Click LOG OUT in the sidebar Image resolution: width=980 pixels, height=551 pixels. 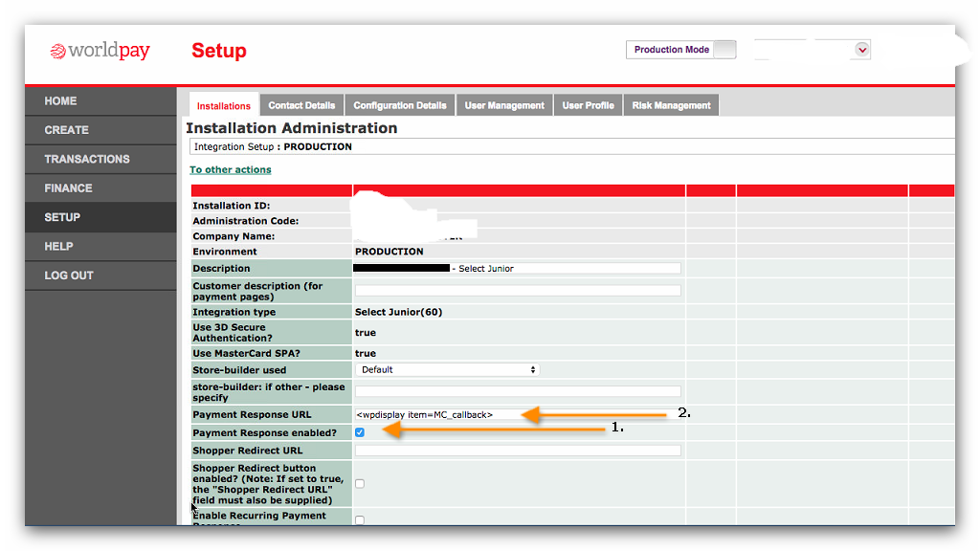(x=100, y=275)
